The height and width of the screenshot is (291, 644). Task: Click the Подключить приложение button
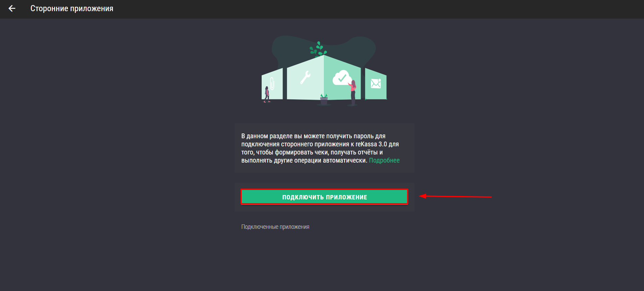pos(324,197)
